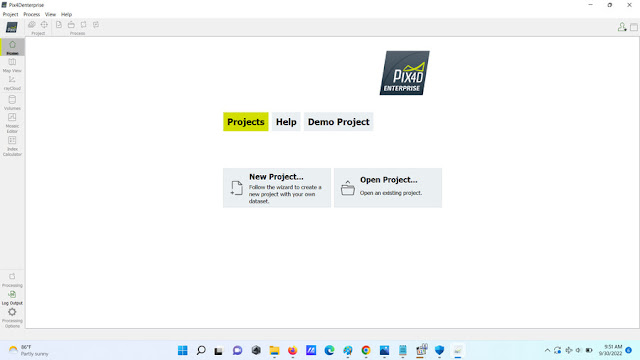This screenshot has width=640, height=360.
Task: Select the Projects tab
Action: (246, 122)
